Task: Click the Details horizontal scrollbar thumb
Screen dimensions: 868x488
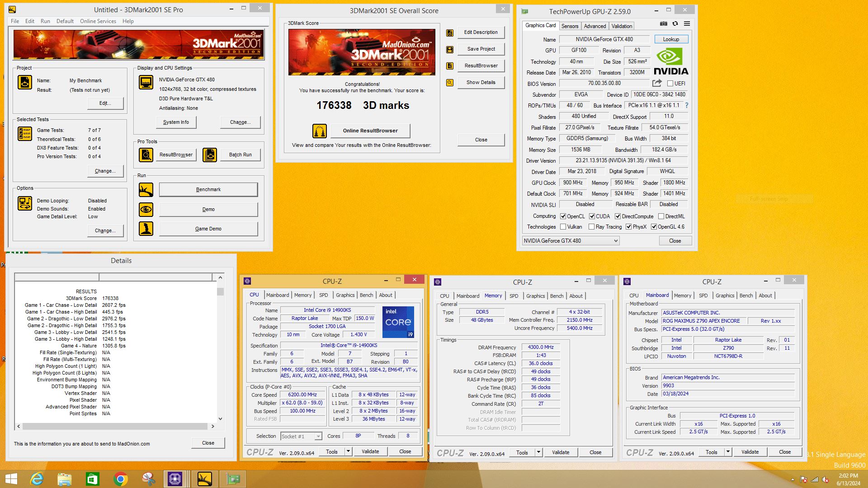Action: pyautogui.click(x=115, y=426)
